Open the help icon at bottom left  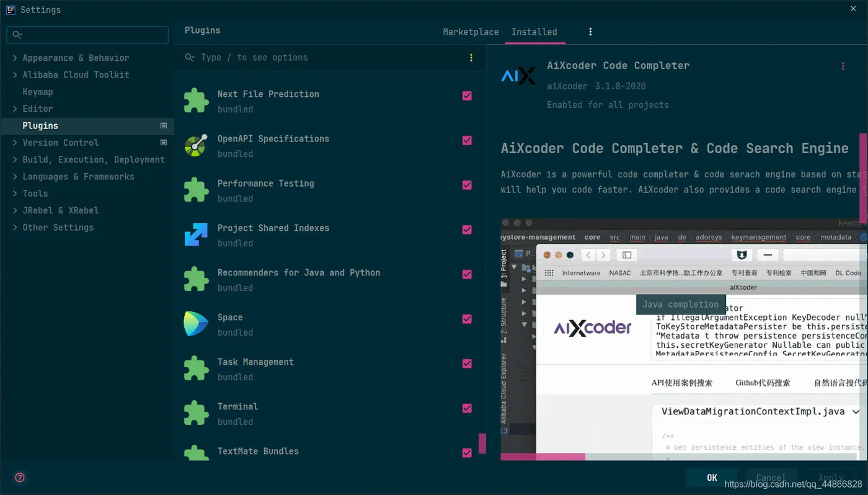pyautogui.click(x=20, y=478)
